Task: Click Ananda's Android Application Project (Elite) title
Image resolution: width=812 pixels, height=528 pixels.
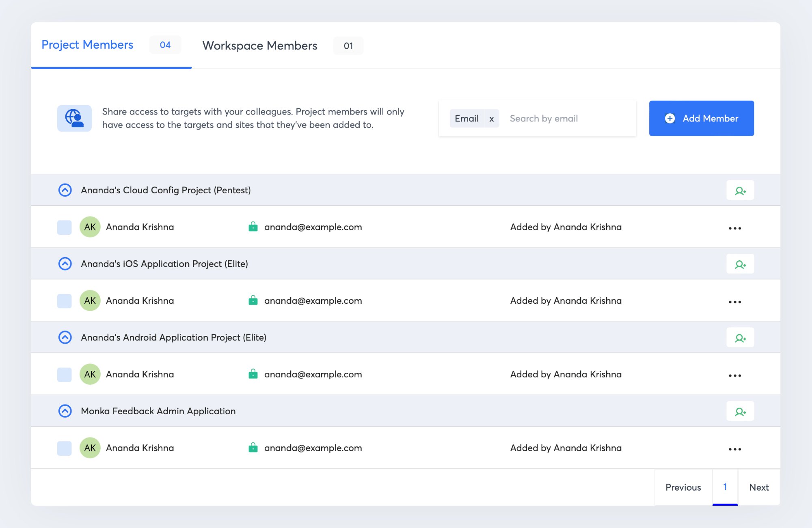Action: pyautogui.click(x=174, y=338)
